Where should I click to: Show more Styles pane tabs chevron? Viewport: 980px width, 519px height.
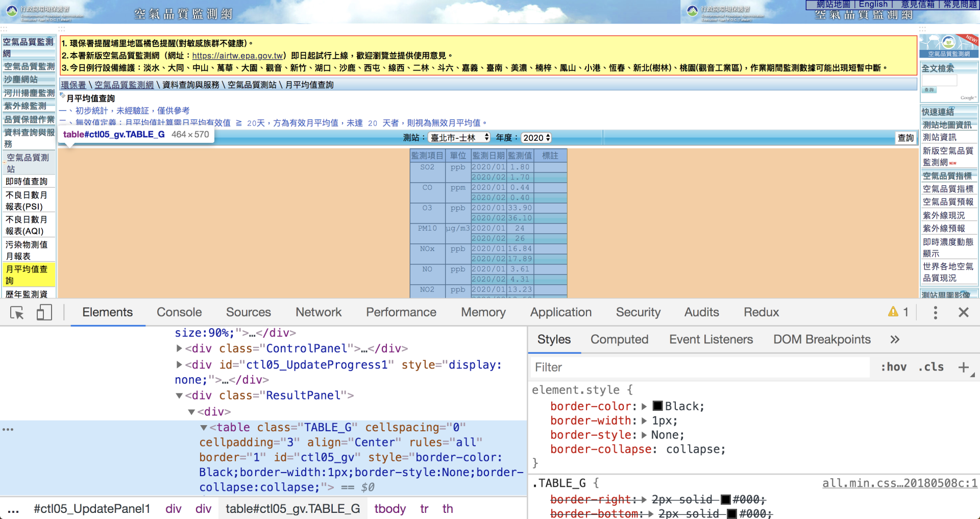coord(895,339)
